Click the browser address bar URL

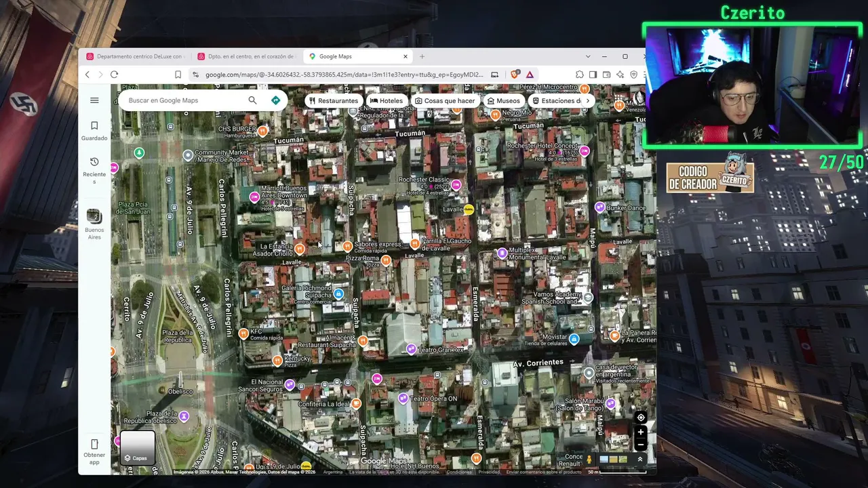coord(344,75)
